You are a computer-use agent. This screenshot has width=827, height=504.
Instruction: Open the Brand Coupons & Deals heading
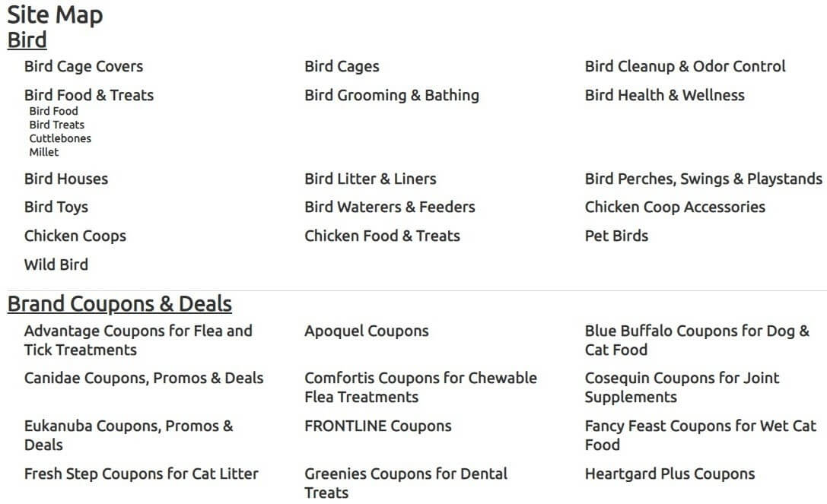tap(119, 304)
